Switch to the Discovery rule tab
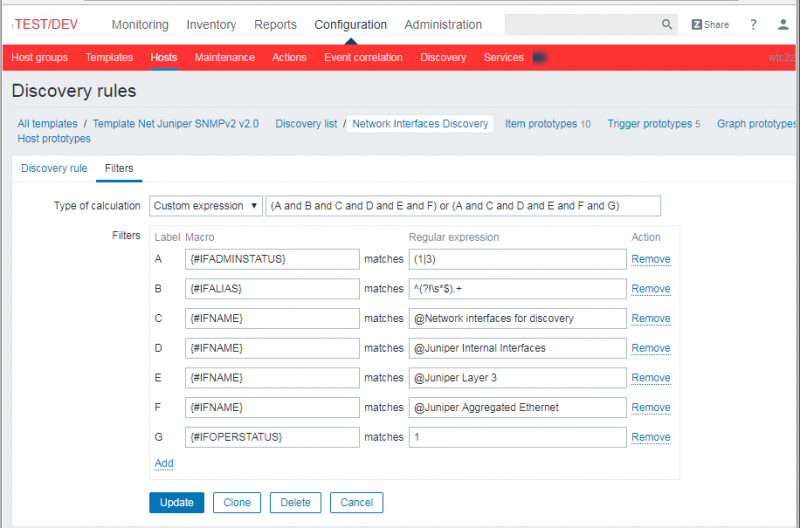 (x=54, y=168)
